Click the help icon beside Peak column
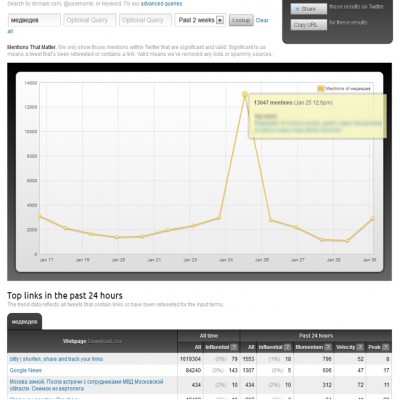Image resolution: width=400 pixels, height=400 pixels. click(386, 347)
